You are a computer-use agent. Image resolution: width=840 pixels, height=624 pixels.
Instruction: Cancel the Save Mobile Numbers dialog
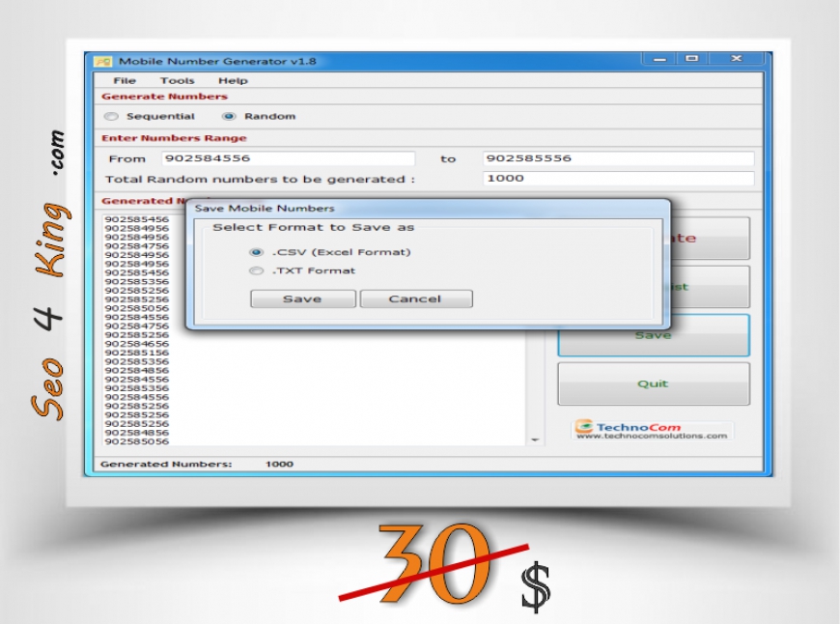416,298
